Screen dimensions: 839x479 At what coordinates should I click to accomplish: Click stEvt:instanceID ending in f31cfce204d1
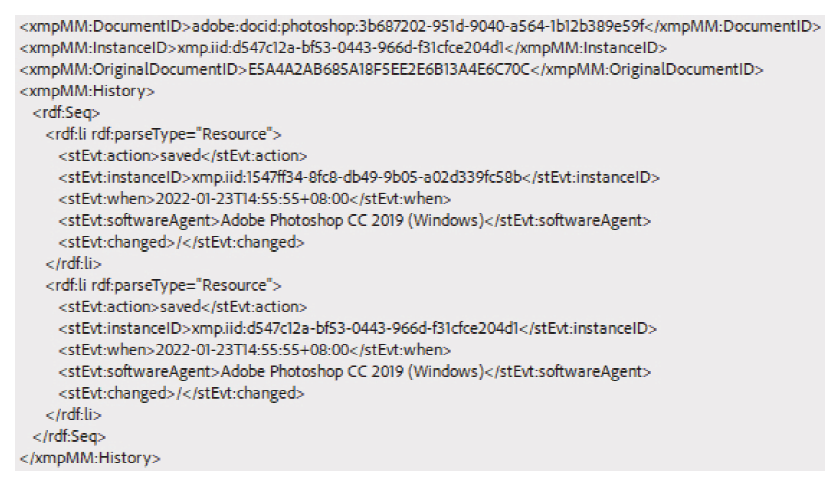[358, 328]
